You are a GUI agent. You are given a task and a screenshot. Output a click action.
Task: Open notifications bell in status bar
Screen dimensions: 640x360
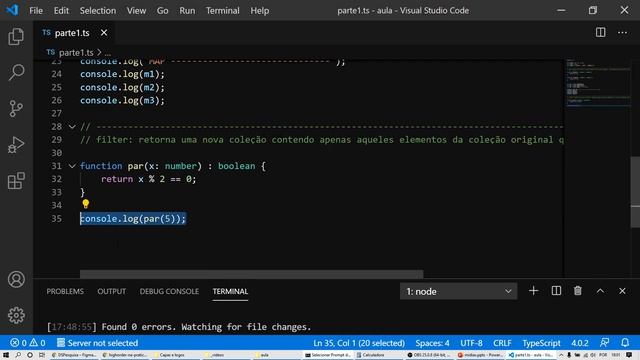[x=625, y=343]
